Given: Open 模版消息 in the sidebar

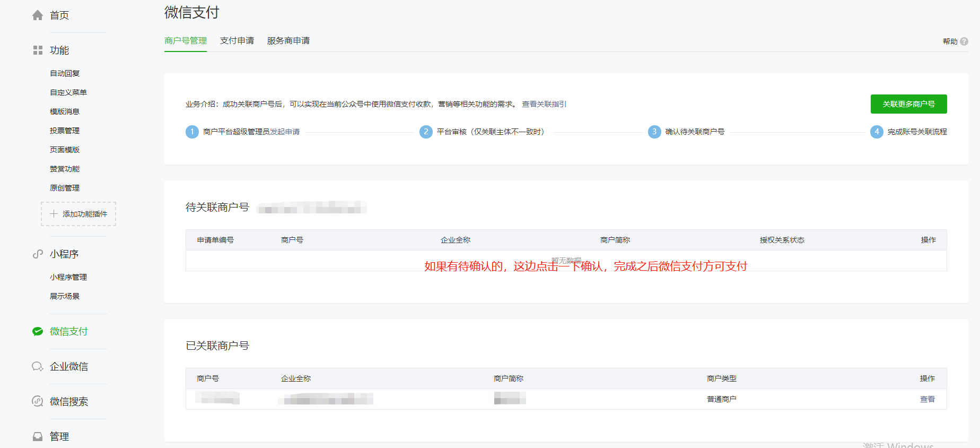Looking at the screenshot, I should [x=65, y=111].
